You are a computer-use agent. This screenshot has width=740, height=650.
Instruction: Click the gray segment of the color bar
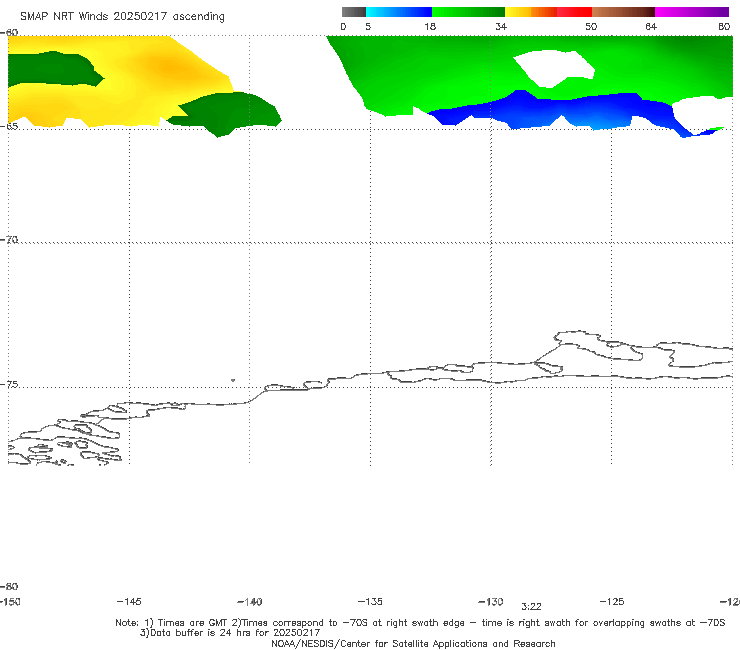pos(353,12)
